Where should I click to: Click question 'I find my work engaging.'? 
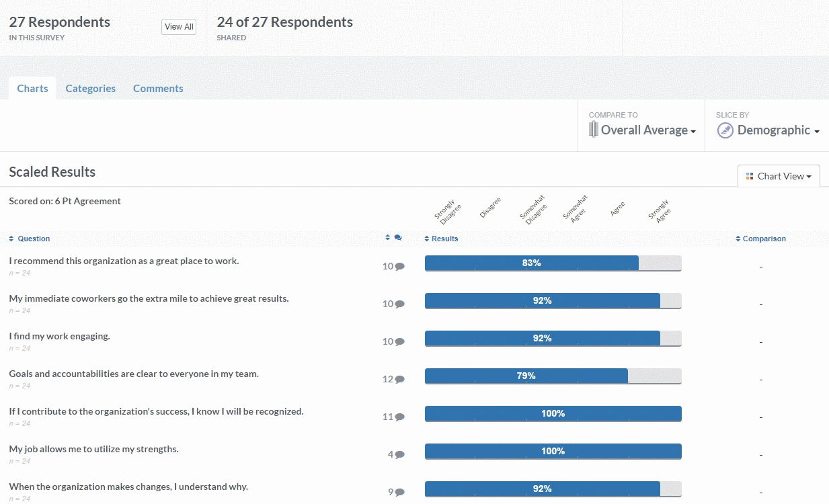click(x=59, y=336)
